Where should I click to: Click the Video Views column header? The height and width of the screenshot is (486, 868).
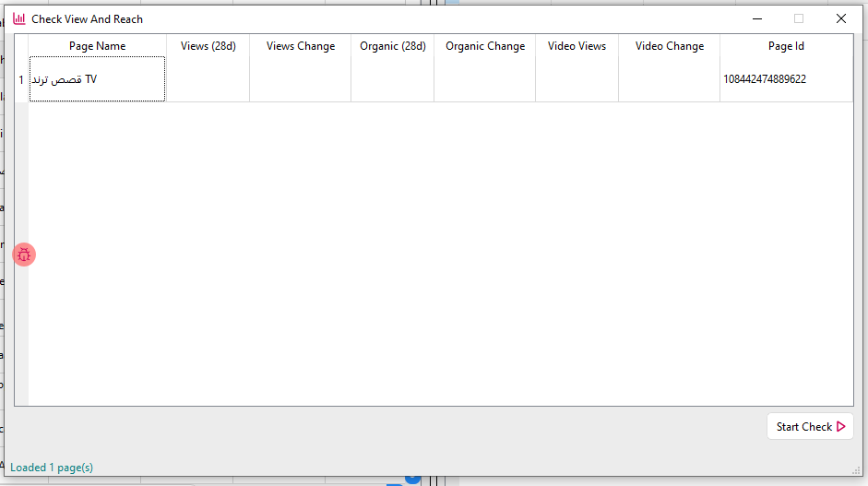[577, 46]
